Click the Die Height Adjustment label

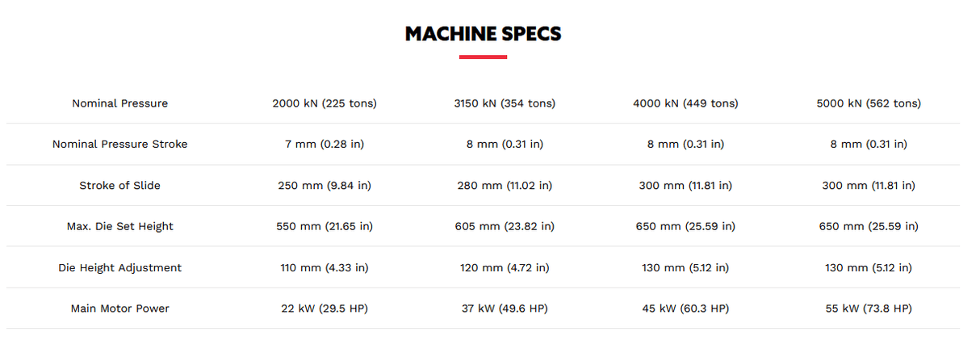pos(119,268)
